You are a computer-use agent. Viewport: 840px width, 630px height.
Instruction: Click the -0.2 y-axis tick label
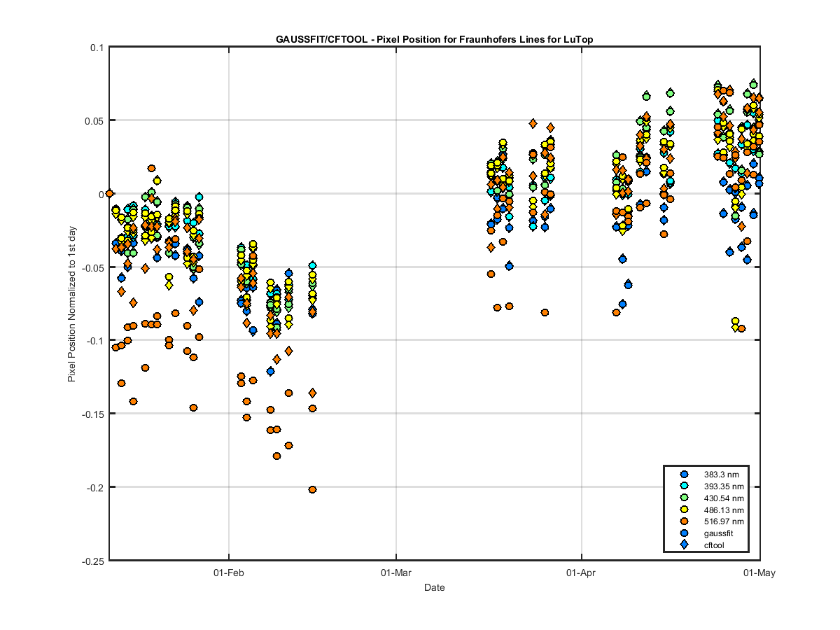(96, 487)
